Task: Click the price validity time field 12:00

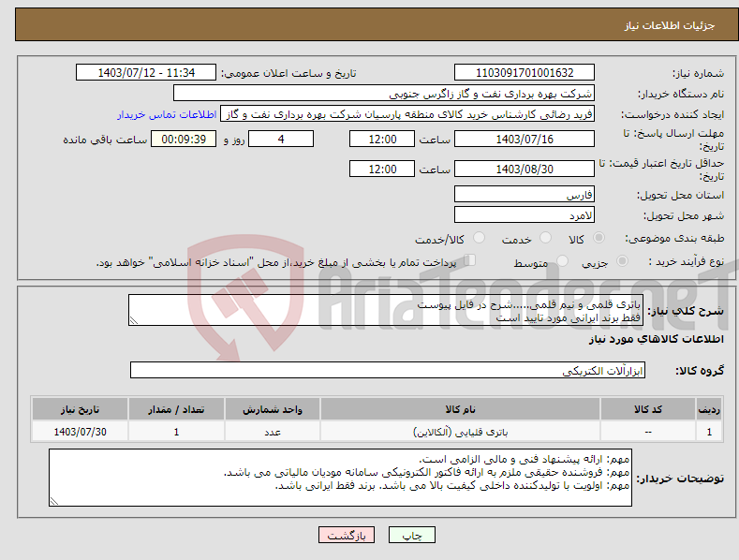Action: (382, 169)
